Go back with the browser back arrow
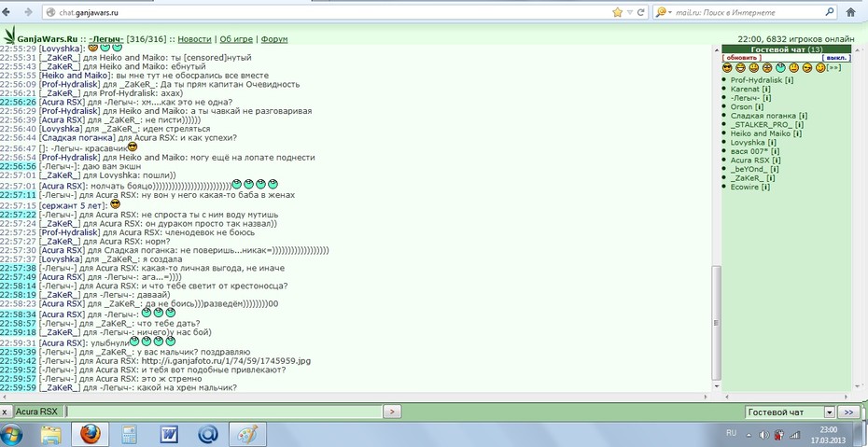The image size is (868, 447). pyautogui.click(x=7, y=12)
